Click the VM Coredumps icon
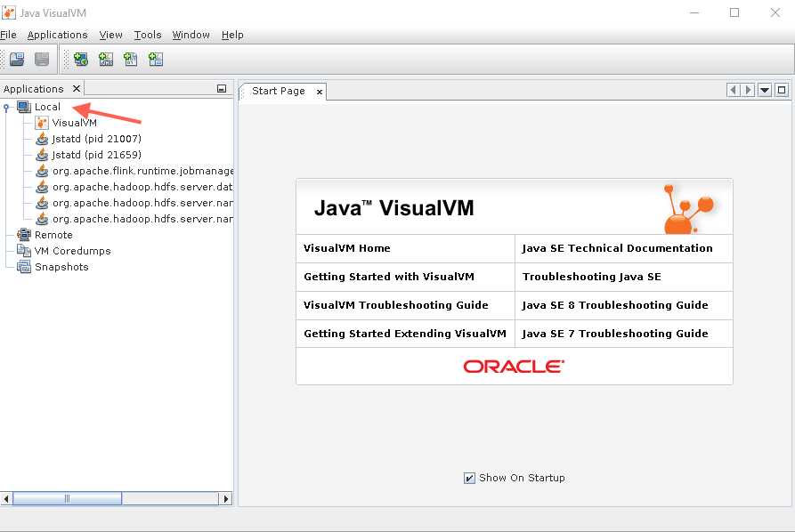The width and height of the screenshot is (795, 532). 24,250
